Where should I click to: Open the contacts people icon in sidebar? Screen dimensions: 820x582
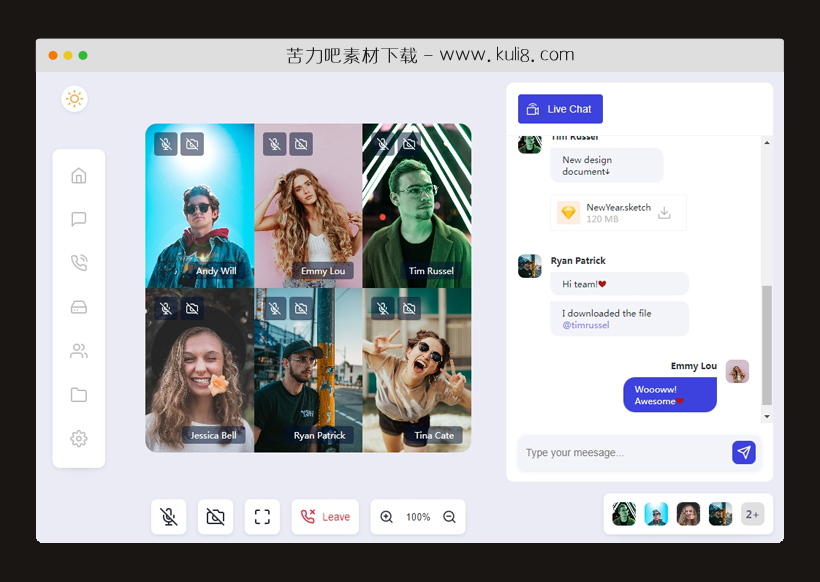coord(79,351)
